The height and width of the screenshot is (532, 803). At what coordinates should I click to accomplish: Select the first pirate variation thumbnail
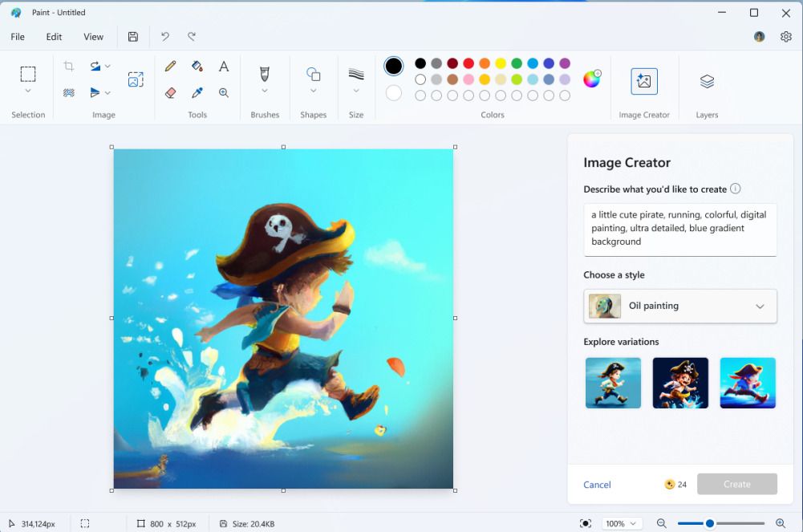click(612, 383)
